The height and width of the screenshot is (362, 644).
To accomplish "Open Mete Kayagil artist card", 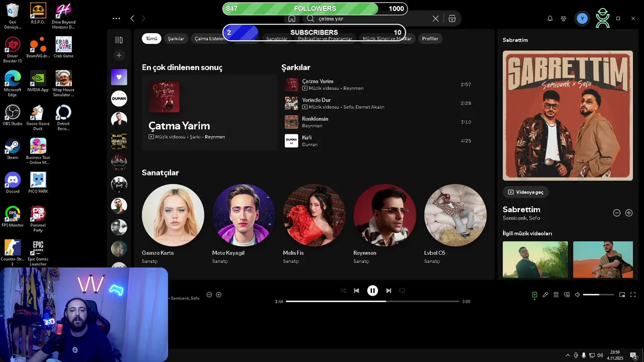I will coord(244,224).
